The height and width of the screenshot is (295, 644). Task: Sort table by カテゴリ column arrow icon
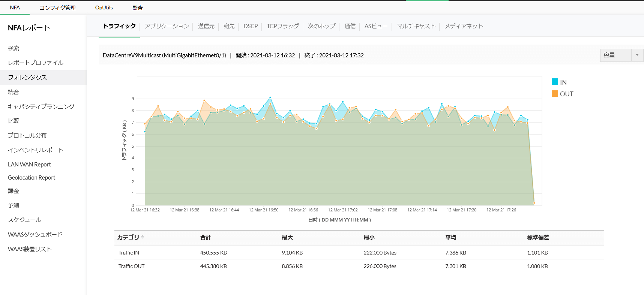tap(143, 237)
